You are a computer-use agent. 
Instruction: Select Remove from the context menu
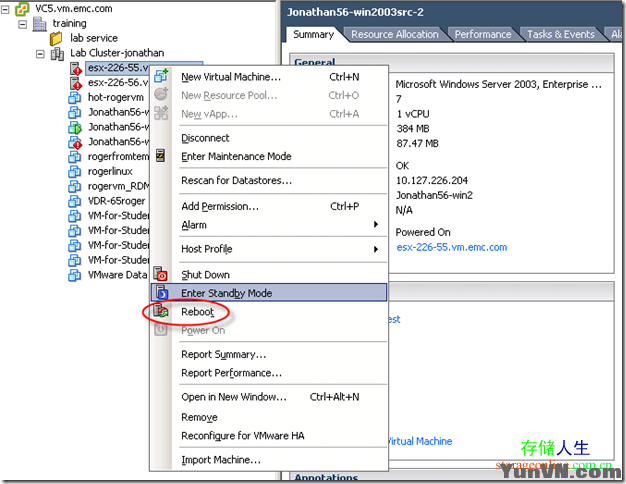269,417
